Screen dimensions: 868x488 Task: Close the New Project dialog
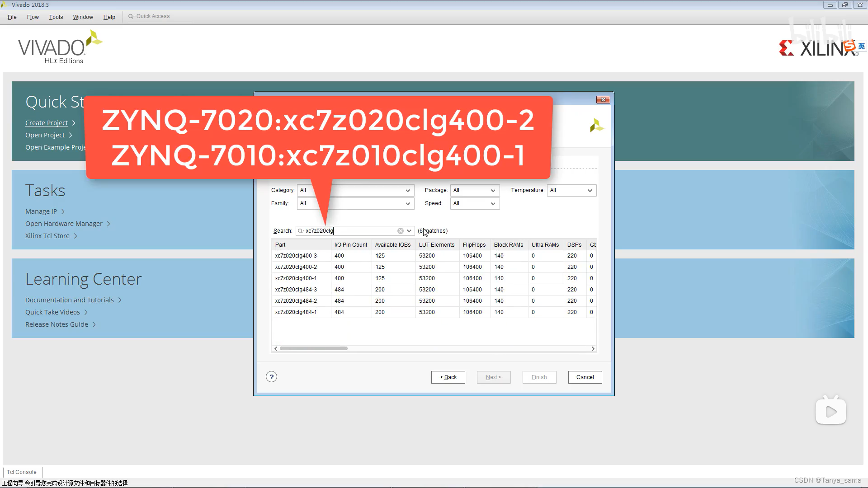click(x=603, y=99)
